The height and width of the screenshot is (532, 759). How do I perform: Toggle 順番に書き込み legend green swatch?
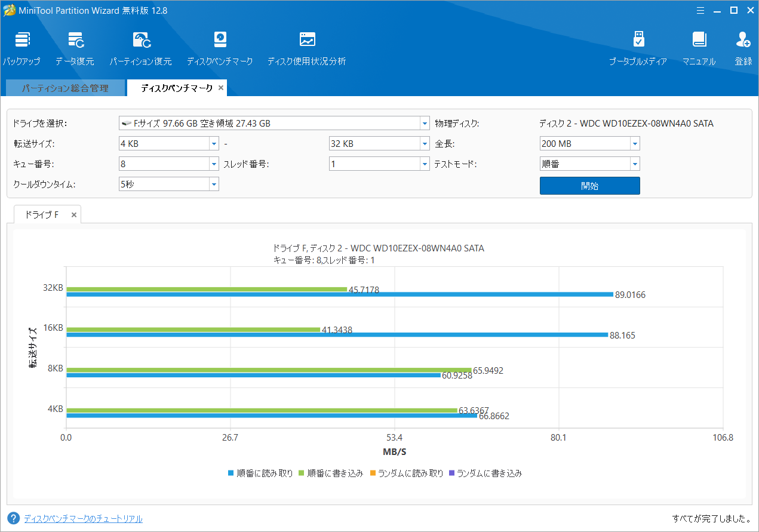(302, 473)
